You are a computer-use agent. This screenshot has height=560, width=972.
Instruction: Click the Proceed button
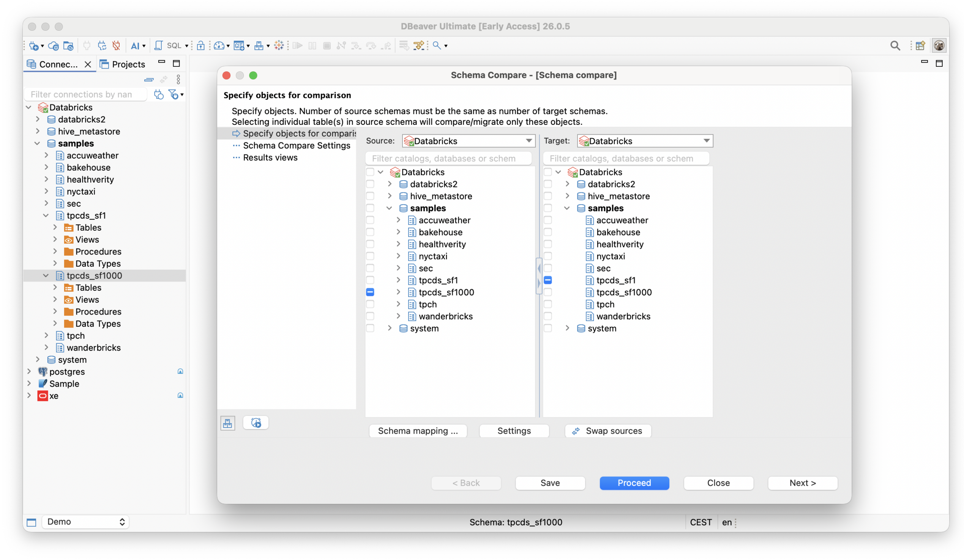coord(634,483)
